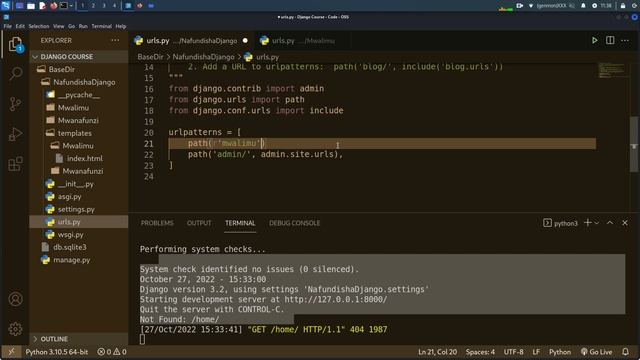The image size is (640, 360).
Task: Launch Firefox from the top panel
Action: point(53,6)
